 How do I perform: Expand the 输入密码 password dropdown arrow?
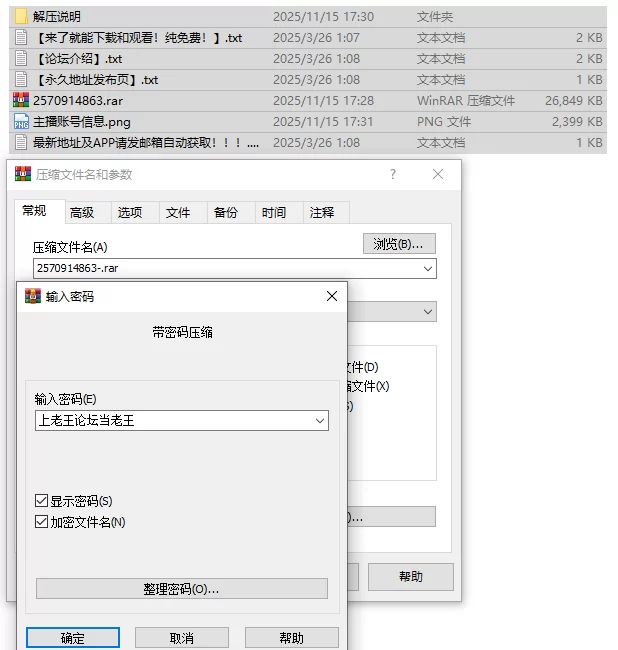(x=320, y=421)
